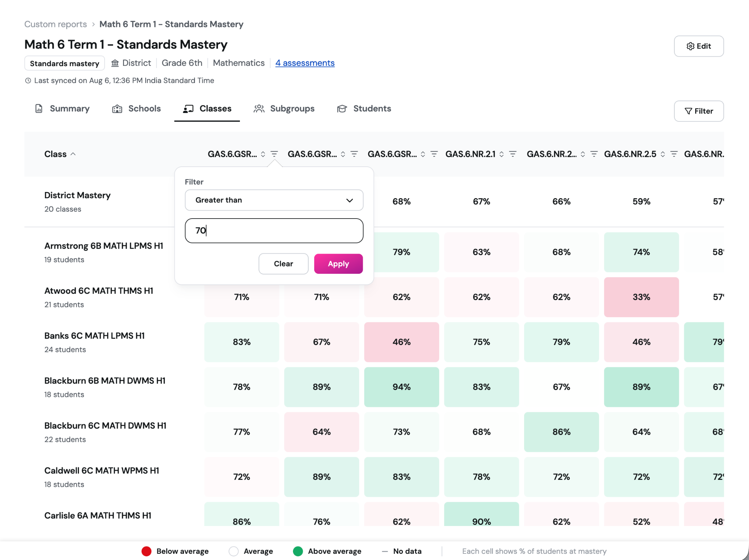
Task: Open the filter icon on GAS.6.NR.2.1 column
Action: click(x=513, y=154)
